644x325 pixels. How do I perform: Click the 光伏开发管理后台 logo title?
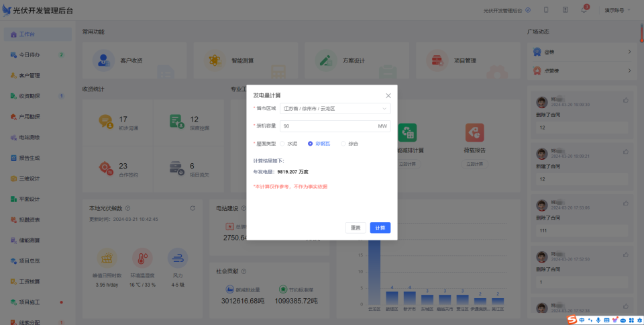[43, 11]
